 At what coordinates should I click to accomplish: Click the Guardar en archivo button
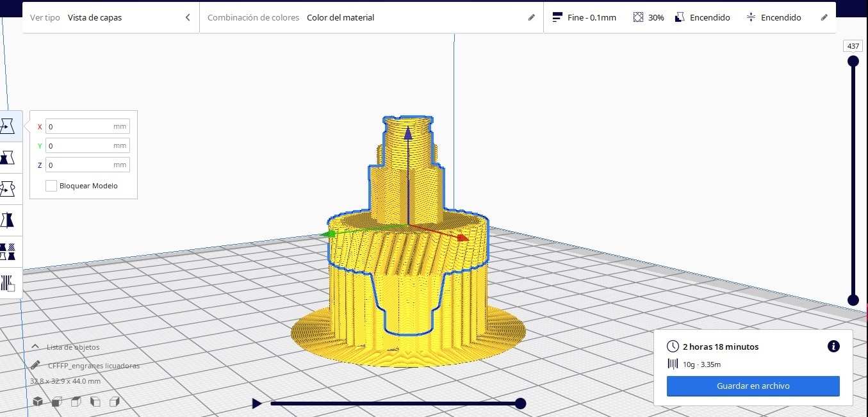(x=753, y=386)
